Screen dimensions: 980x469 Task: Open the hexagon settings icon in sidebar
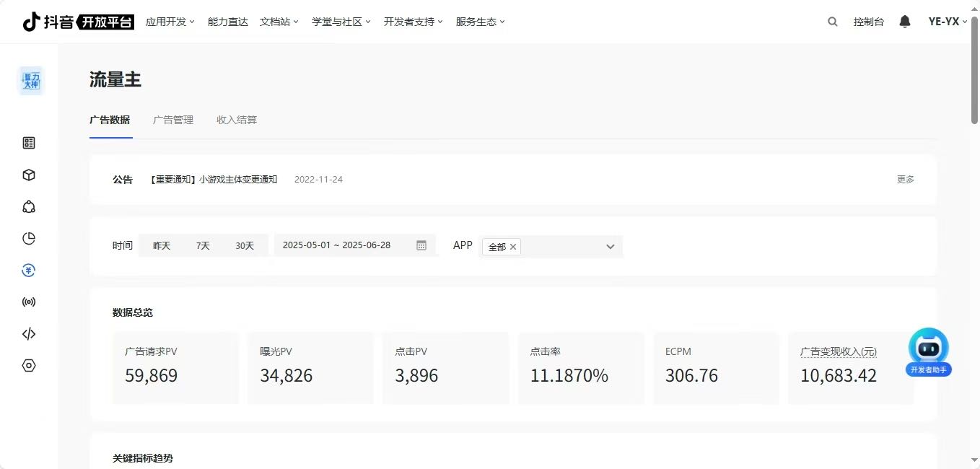(x=29, y=366)
